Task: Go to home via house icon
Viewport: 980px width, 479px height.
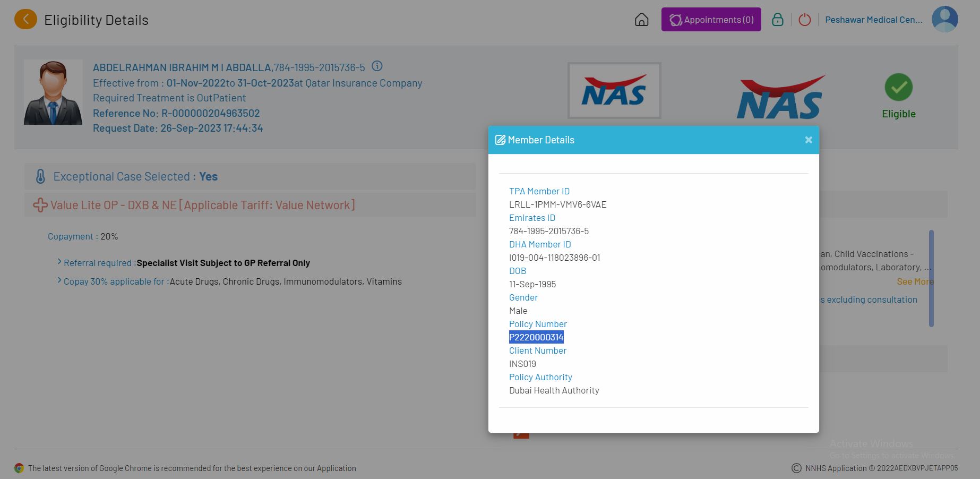Action: coord(641,20)
